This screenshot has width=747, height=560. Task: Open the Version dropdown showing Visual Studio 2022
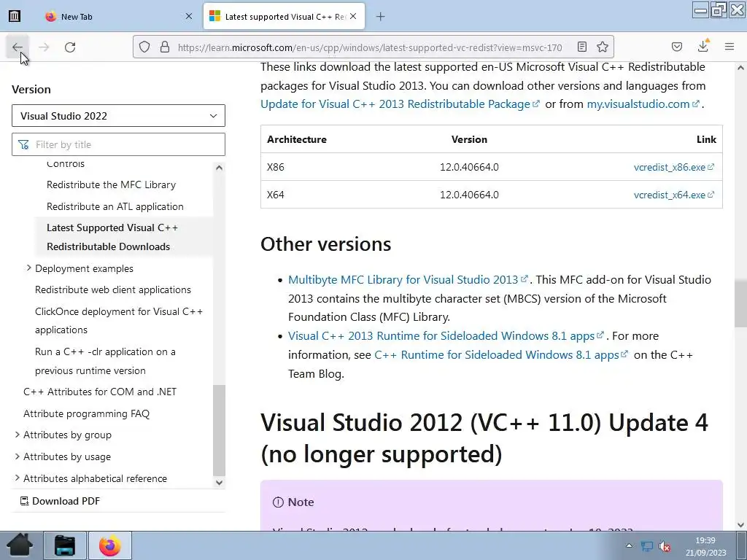118,116
